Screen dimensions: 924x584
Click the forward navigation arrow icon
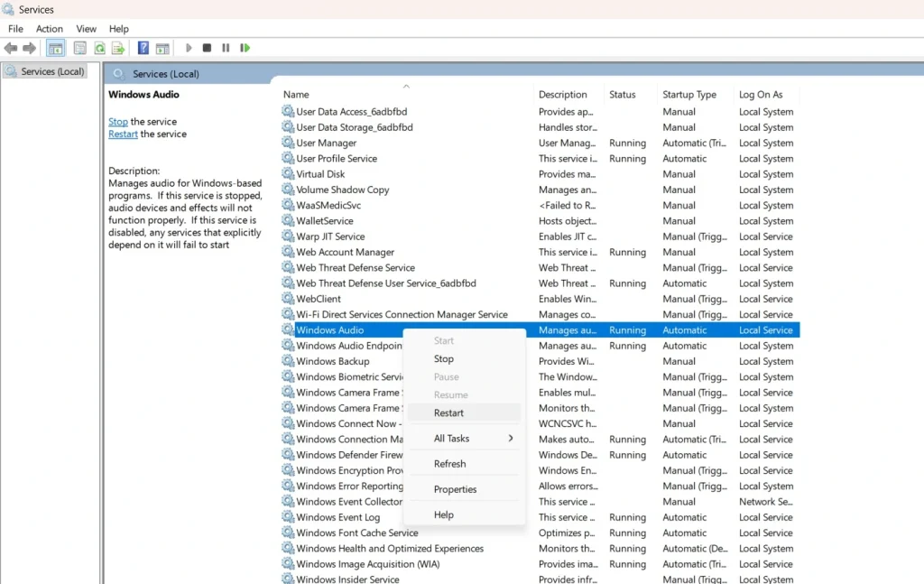click(28, 48)
